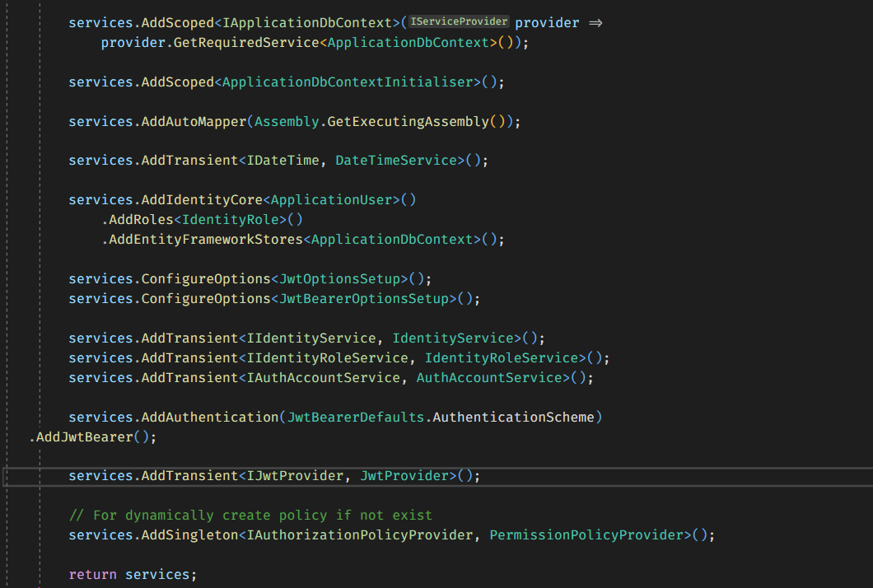
Task: Click the PermissionPolicyProvider type name
Action: 585,534
